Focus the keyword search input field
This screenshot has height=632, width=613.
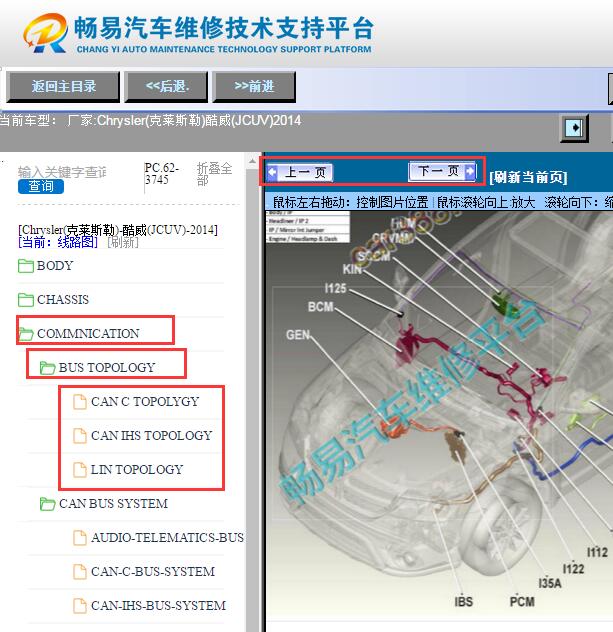pos(62,172)
